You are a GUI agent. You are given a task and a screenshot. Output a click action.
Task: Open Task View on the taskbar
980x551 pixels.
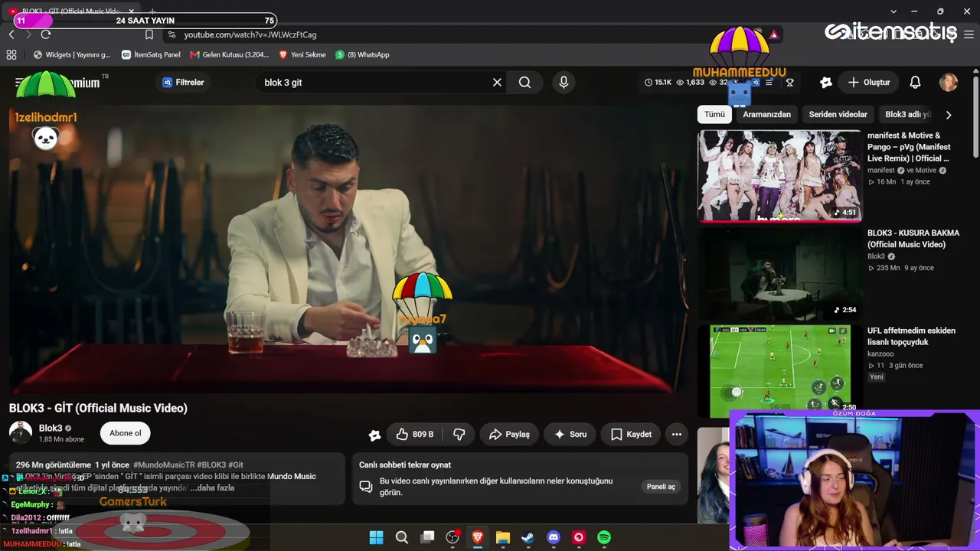click(427, 538)
